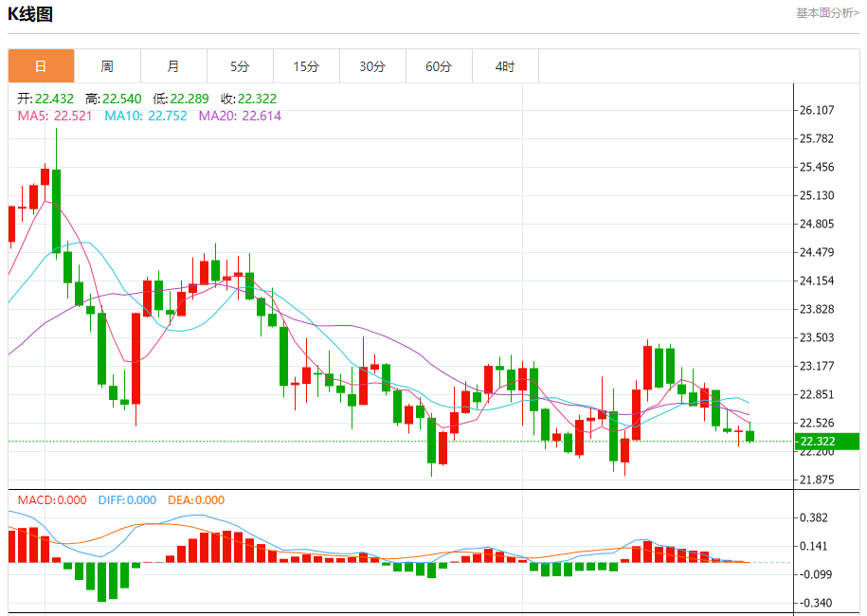Open the 5分 interval tab
867x616 pixels.
[x=240, y=66]
